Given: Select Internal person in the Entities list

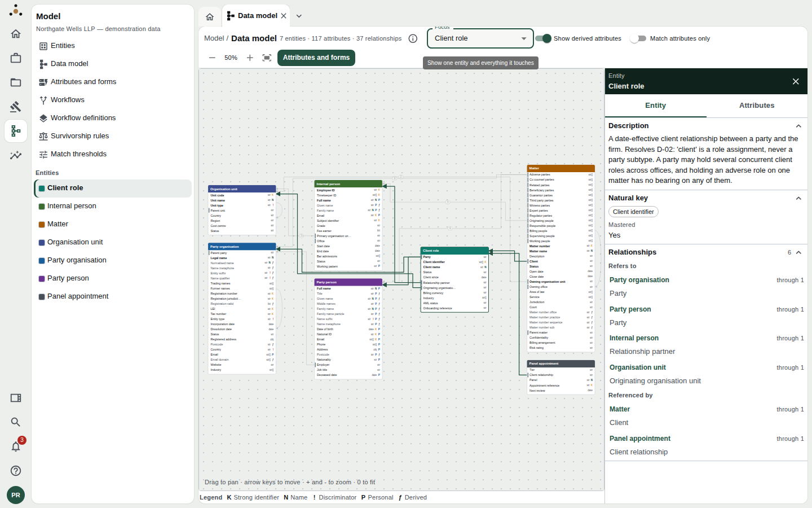Looking at the screenshot, I should (113, 206).
